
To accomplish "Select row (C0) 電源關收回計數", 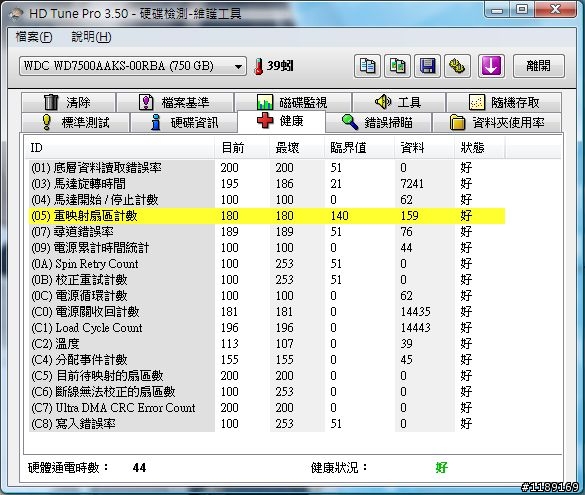I will coord(267,312).
